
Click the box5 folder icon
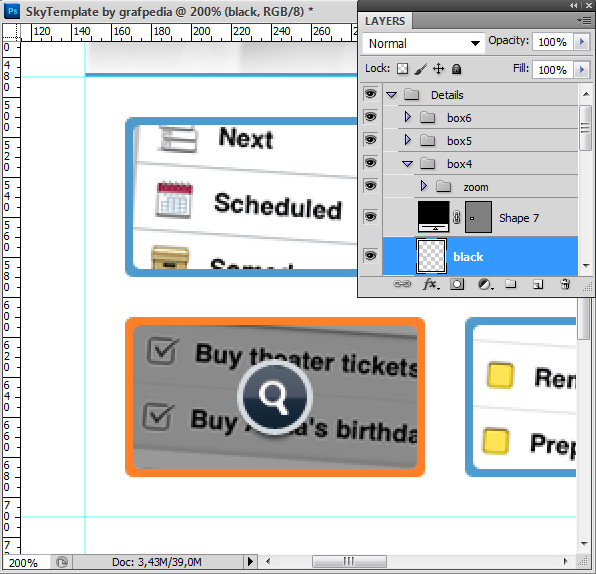[x=428, y=141]
